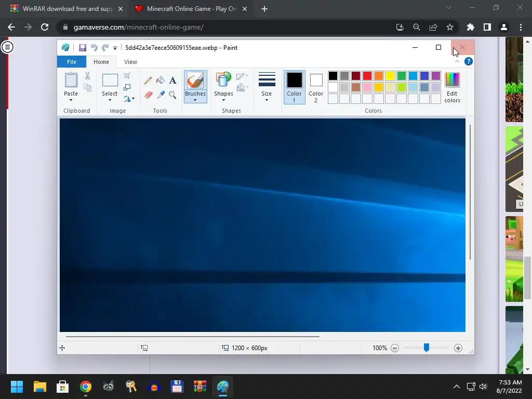Screen dimensions: 532x399
Task: Choose the green color swatch
Action: coord(402,76)
